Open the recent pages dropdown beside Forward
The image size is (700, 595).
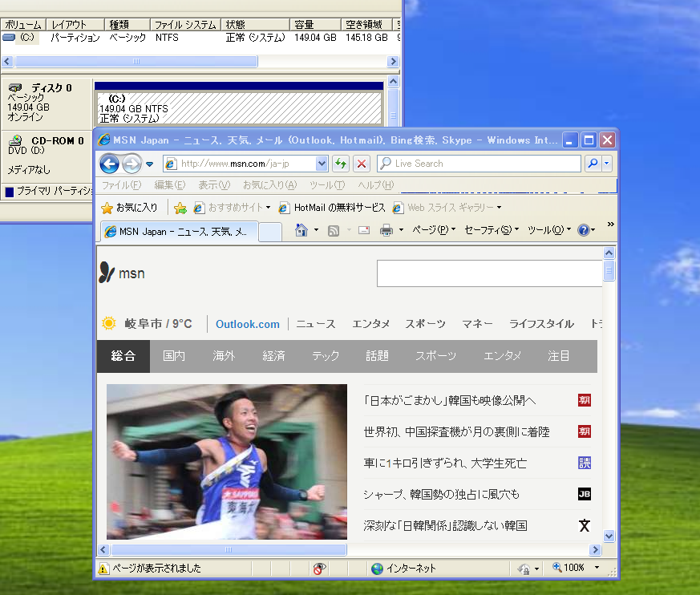tap(150, 164)
